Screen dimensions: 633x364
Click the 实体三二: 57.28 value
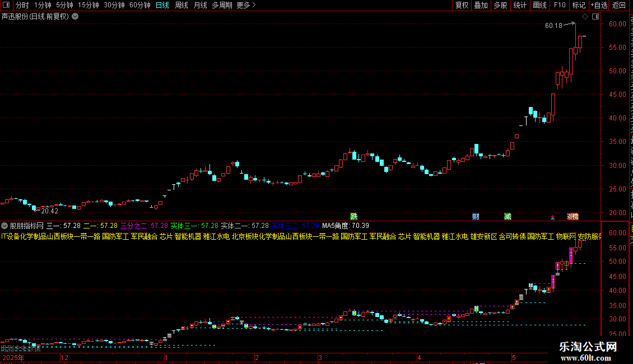[295, 226]
